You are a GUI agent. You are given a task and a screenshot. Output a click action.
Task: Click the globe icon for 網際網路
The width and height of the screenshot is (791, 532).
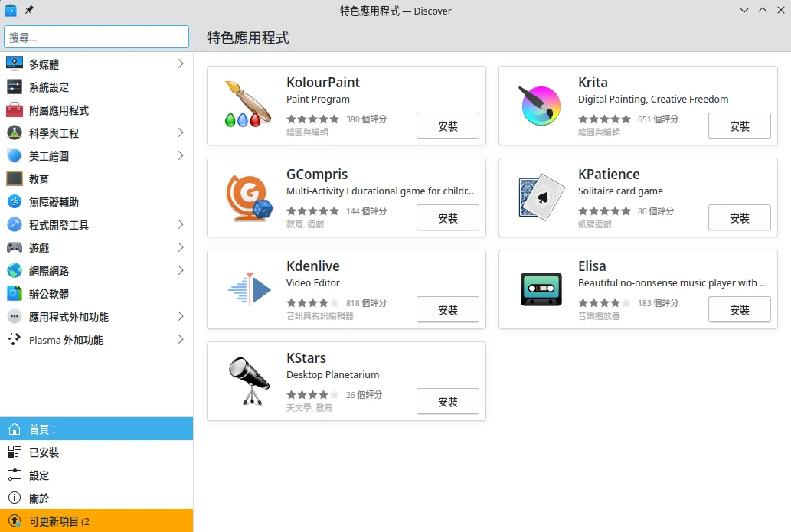pyautogui.click(x=15, y=270)
